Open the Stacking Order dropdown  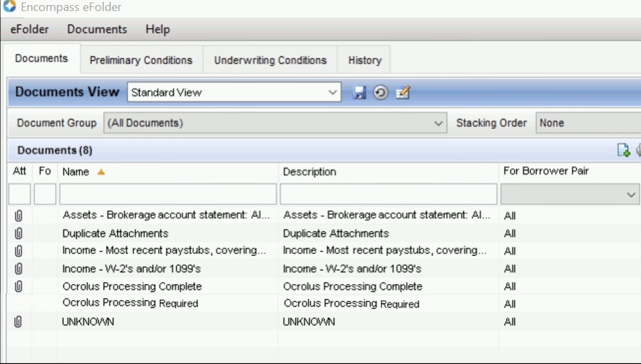tap(588, 123)
